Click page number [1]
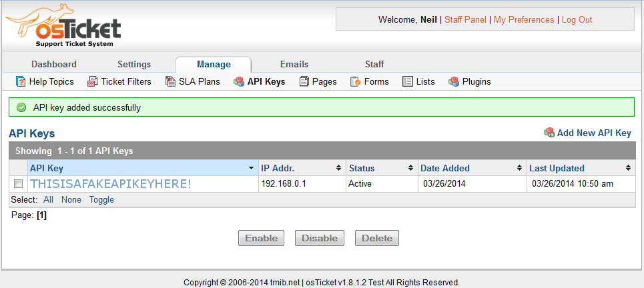 pos(41,215)
